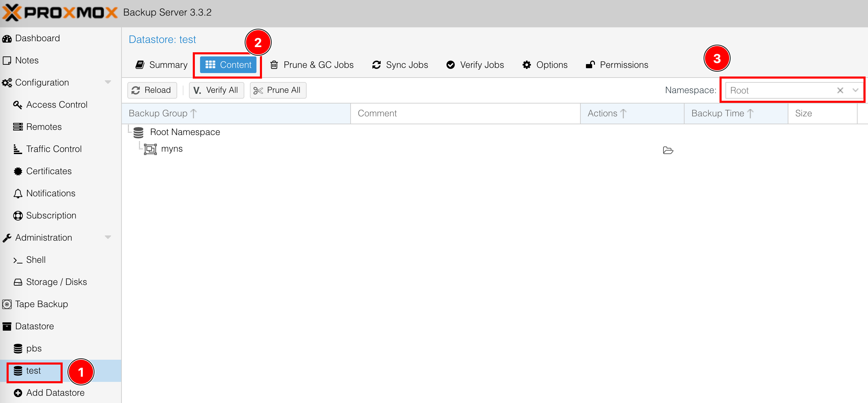Click the open folder icon for myns
Viewport: 868px width, 403px height.
pos(668,150)
